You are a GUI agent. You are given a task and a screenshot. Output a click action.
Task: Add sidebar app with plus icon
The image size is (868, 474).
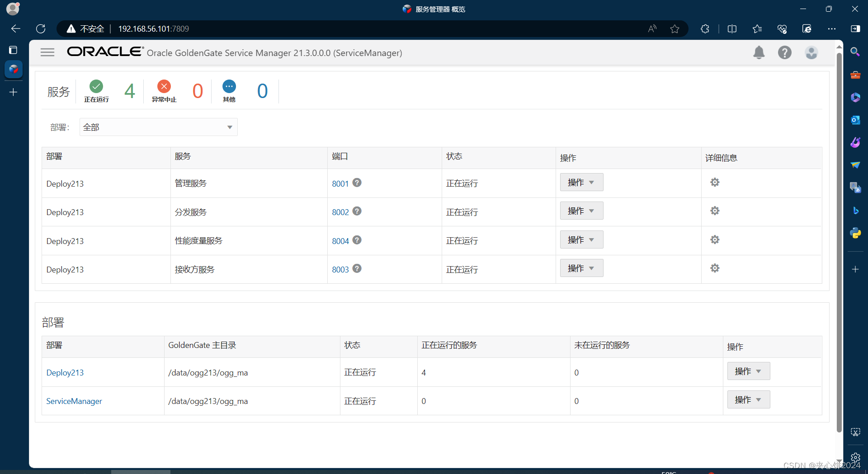pyautogui.click(x=855, y=269)
